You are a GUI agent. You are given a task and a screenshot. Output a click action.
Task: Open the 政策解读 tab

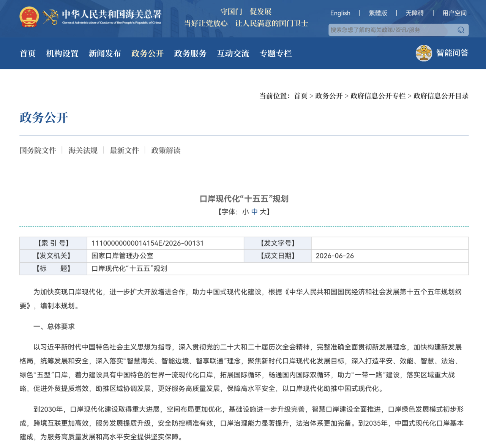click(x=166, y=151)
